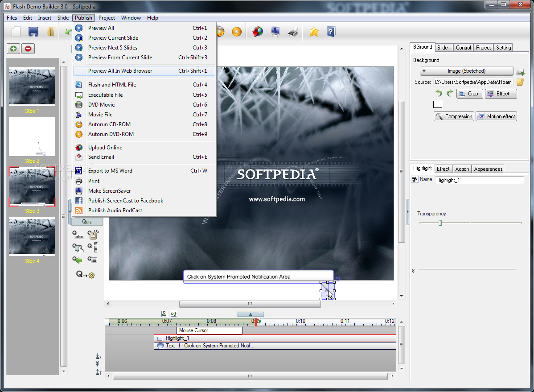Switch to the Setting tab
Screen dimensions: 534x392
(x=503, y=48)
